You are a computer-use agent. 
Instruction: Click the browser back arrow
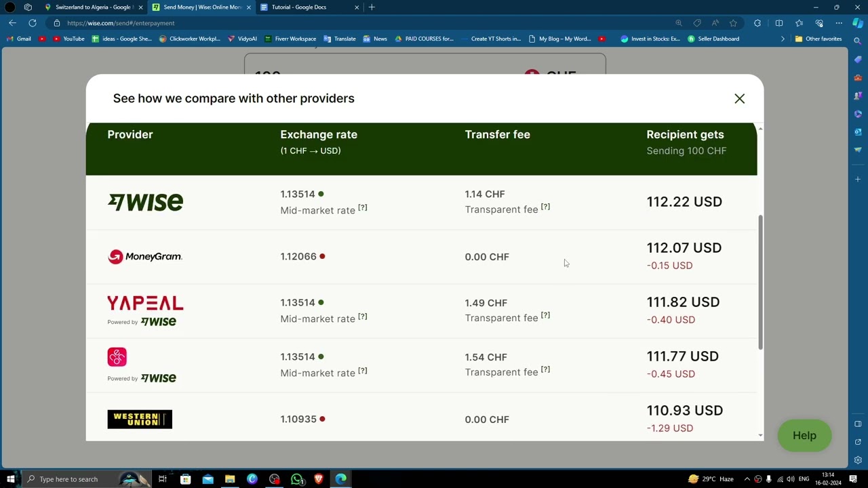[12, 23]
